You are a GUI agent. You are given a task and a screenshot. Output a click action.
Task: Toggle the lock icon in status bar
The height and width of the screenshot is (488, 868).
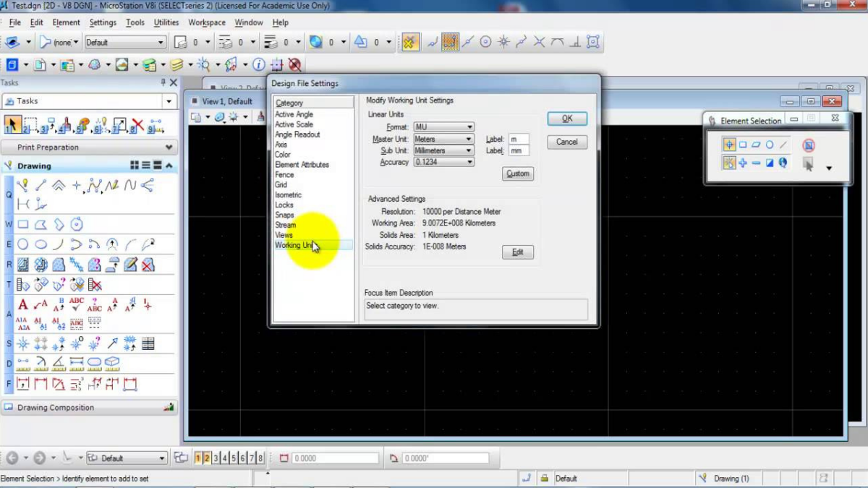click(526, 478)
